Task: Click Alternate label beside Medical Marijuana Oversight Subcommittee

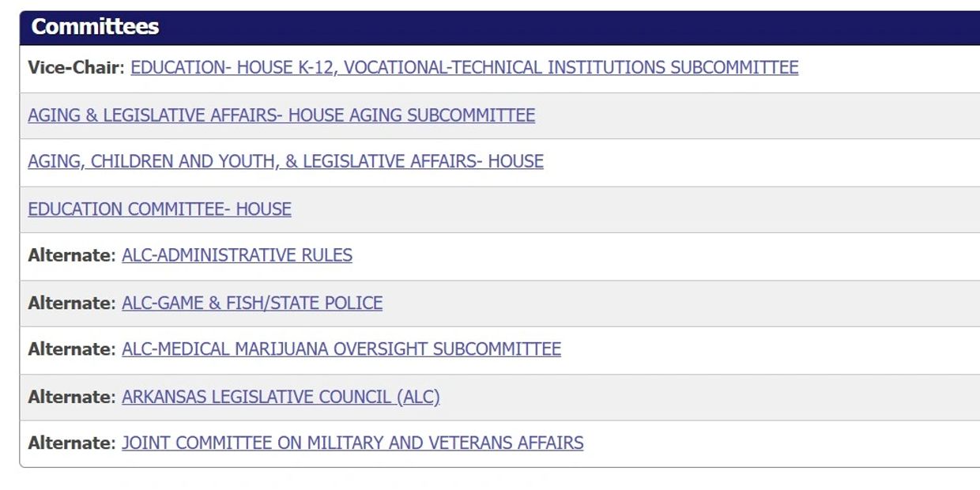Action: (x=71, y=349)
